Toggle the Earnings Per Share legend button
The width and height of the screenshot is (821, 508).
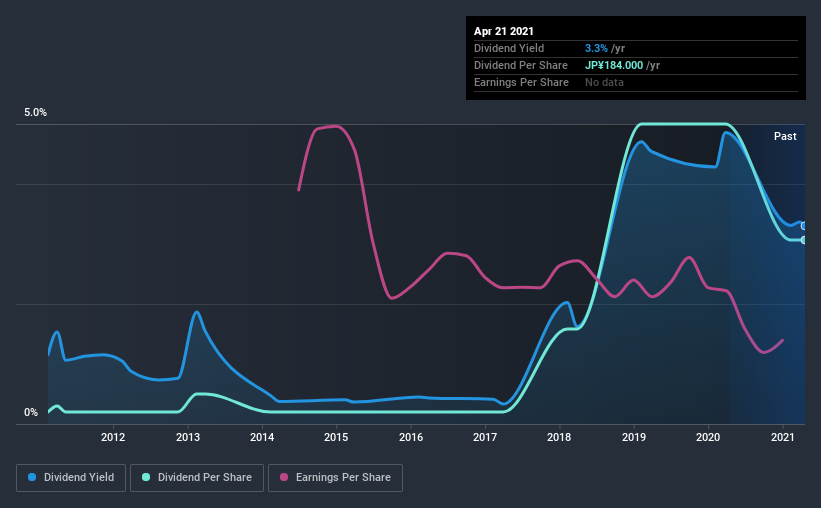pos(336,478)
